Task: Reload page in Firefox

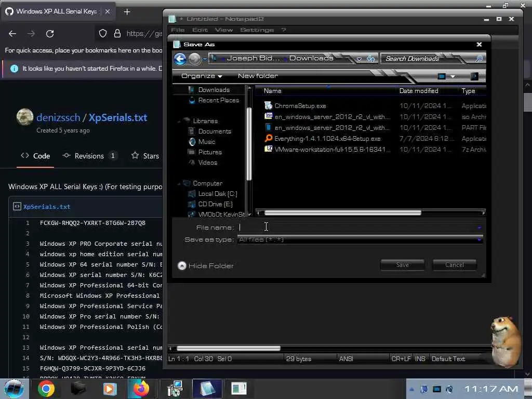Action: click(x=50, y=34)
